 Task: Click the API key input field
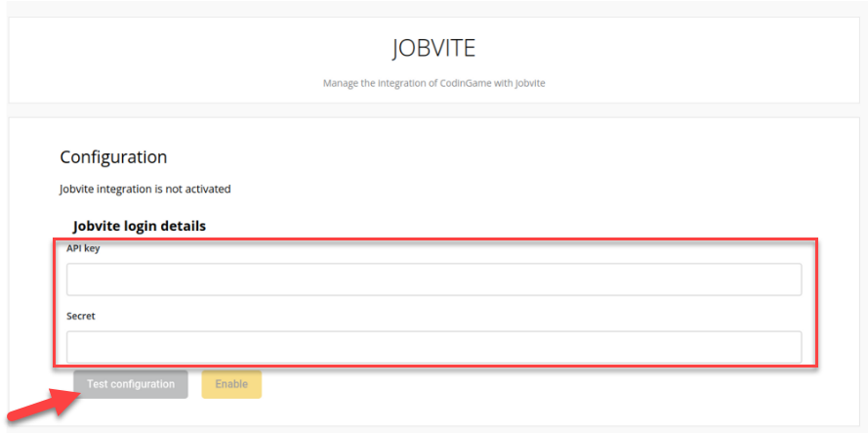(434, 280)
